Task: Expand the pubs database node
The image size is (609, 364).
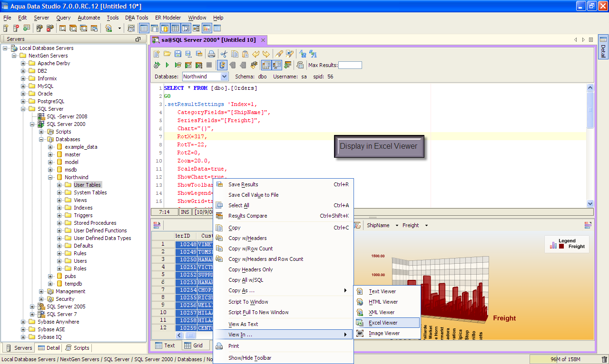Action: (50, 276)
